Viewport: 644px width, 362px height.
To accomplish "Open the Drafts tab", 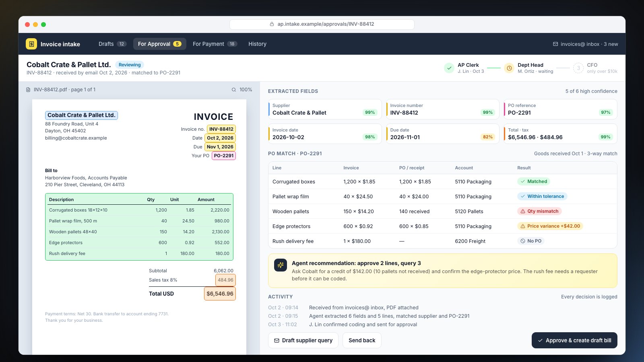I will click(112, 44).
